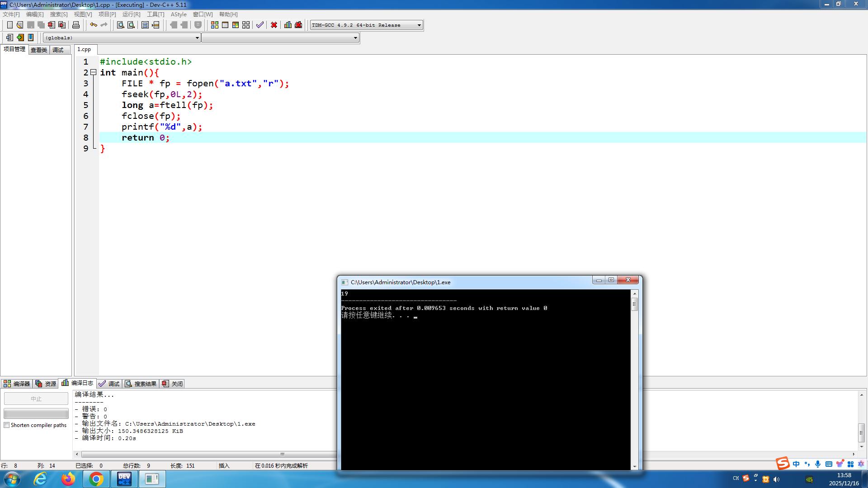The height and width of the screenshot is (488, 868).
Task: Click the Compile icon in toolbar
Action: 215,25
